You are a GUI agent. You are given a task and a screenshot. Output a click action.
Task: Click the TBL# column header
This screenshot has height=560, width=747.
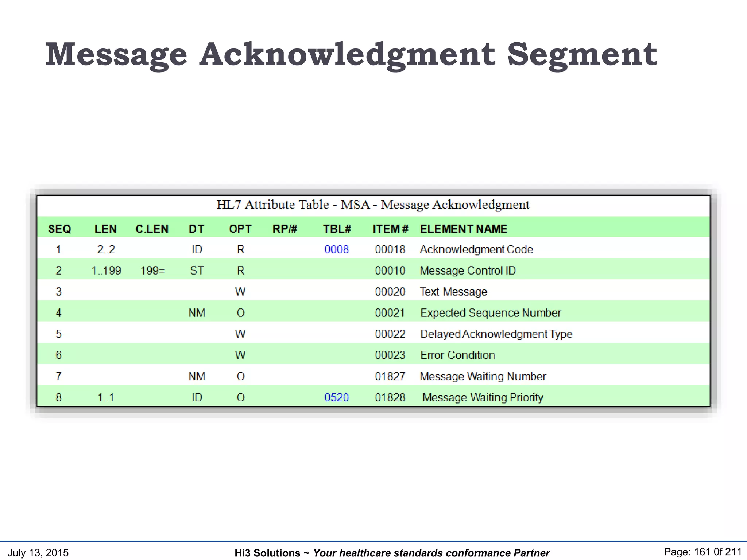point(337,229)
